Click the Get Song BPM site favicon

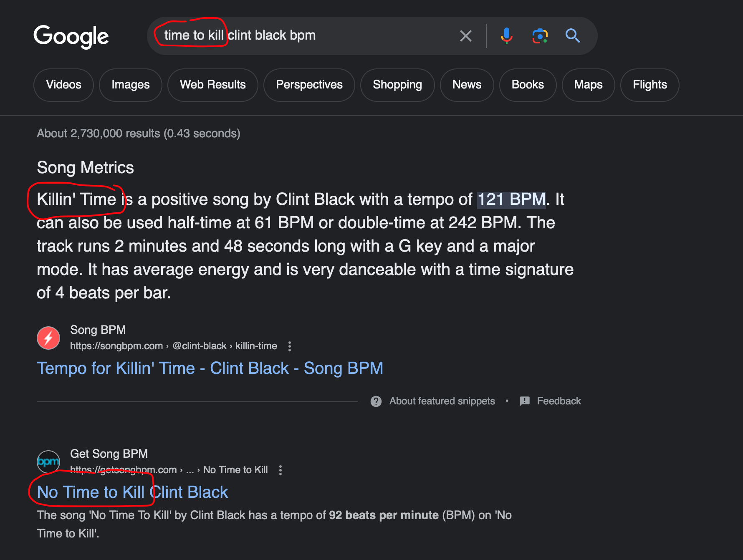(48, 462)
